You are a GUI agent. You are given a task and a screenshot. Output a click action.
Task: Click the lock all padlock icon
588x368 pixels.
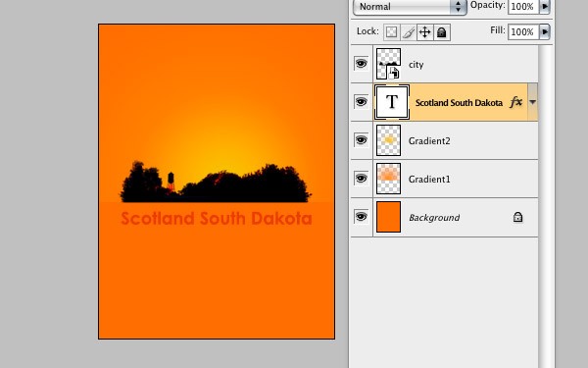(x=442, y=32)
